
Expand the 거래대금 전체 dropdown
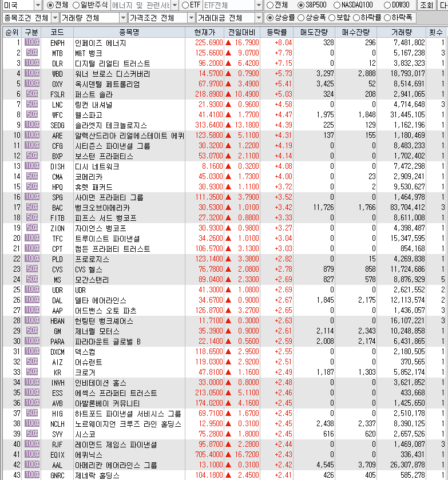pyautogui.click(x=259, y=18)
